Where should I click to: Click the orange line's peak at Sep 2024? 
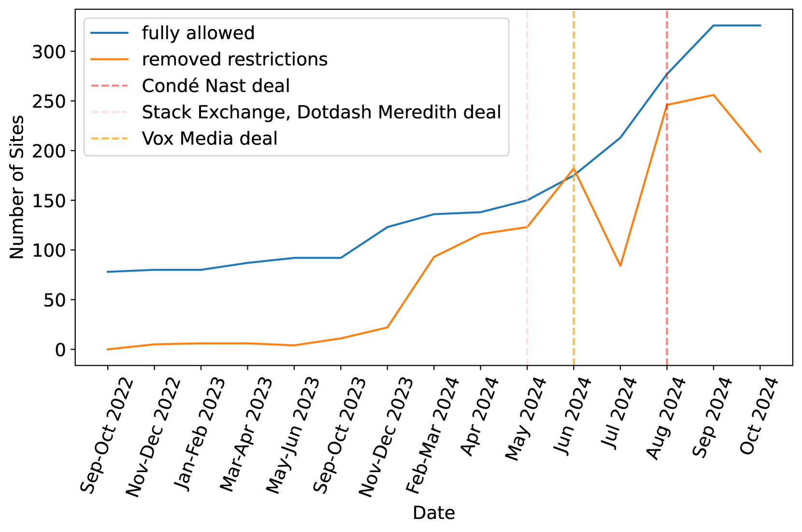[x=713, y=95]
